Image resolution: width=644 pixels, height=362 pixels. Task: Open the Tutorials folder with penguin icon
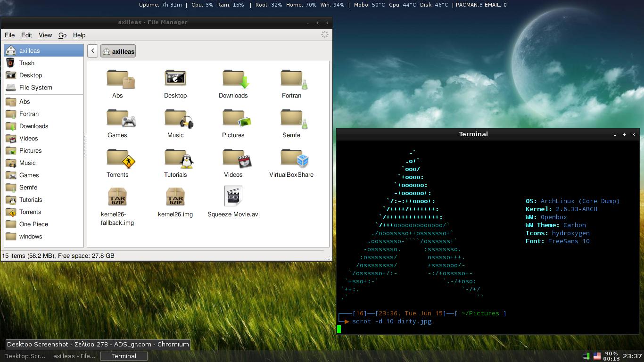click(x=179, y=157)
